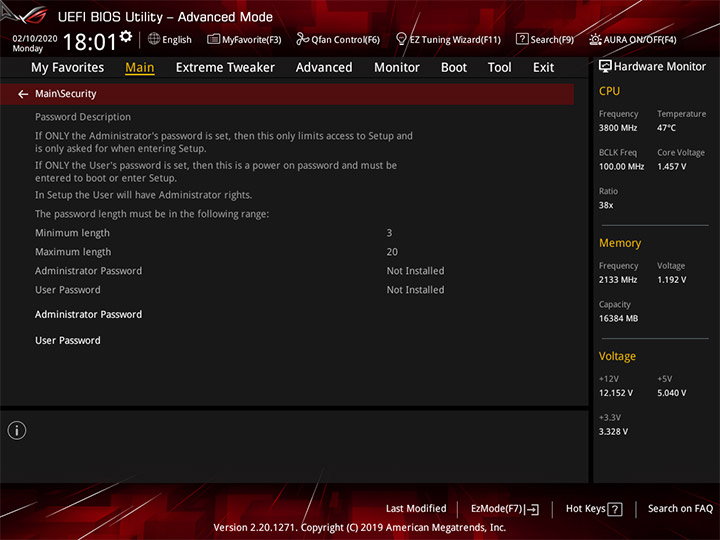The width and height of the screenshot is (720, 540).
Task: Click the language globe icon
Action: [154, 39]
